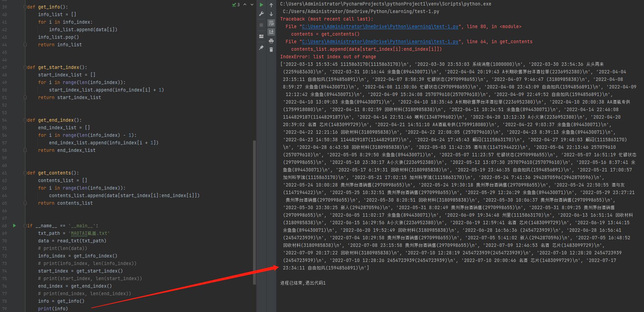Click the Stop process square icon
The height and width of the screenshot is (312, 644).
pos(261,25)
